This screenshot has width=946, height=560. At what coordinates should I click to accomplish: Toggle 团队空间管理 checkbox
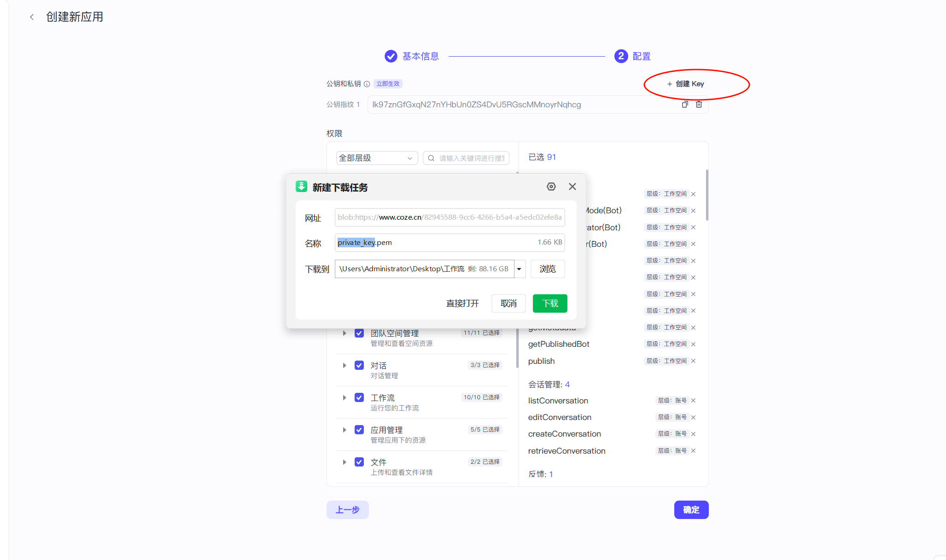pos(359,333)
